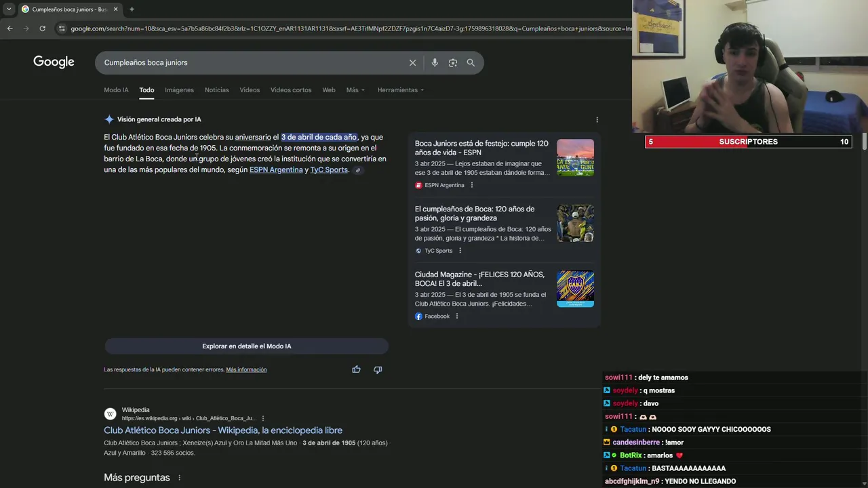Image resolution: width=868 pixels, height=488 pixels.
Task: Reload the page with the refresh icon
Action: (42, 28)
